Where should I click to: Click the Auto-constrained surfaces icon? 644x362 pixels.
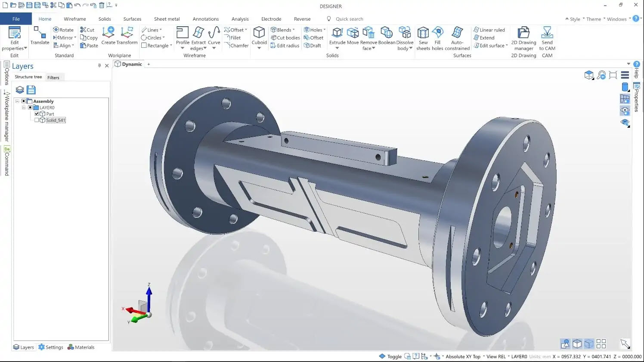pyautogui.click(x=457, y=33)
